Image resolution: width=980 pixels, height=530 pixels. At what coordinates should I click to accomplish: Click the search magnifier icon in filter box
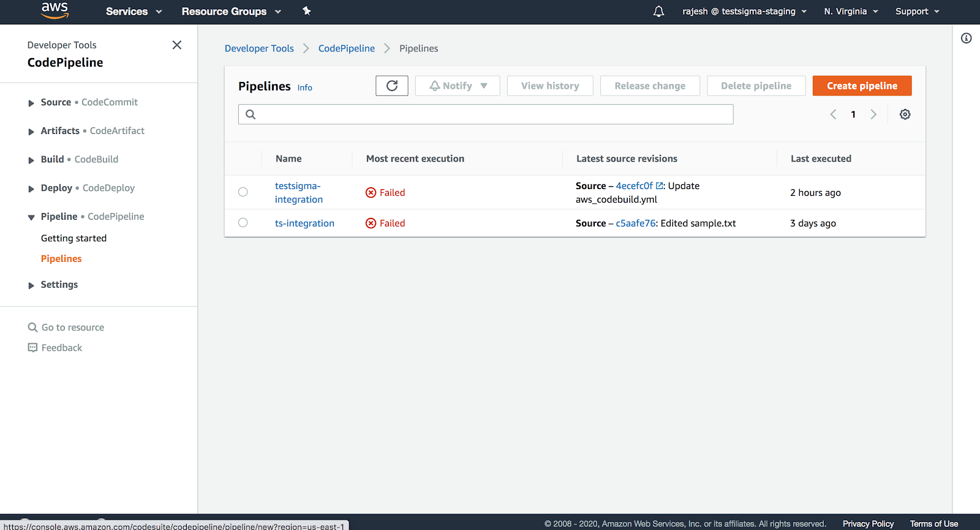251,114
